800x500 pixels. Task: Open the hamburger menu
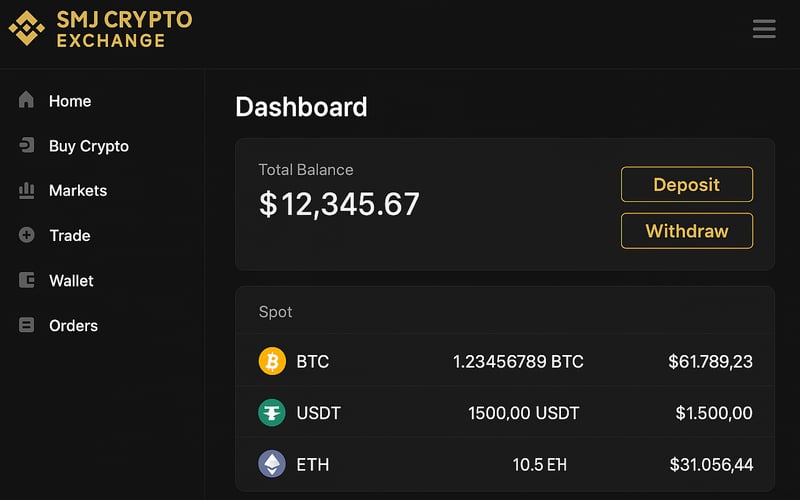coord(764,29)
